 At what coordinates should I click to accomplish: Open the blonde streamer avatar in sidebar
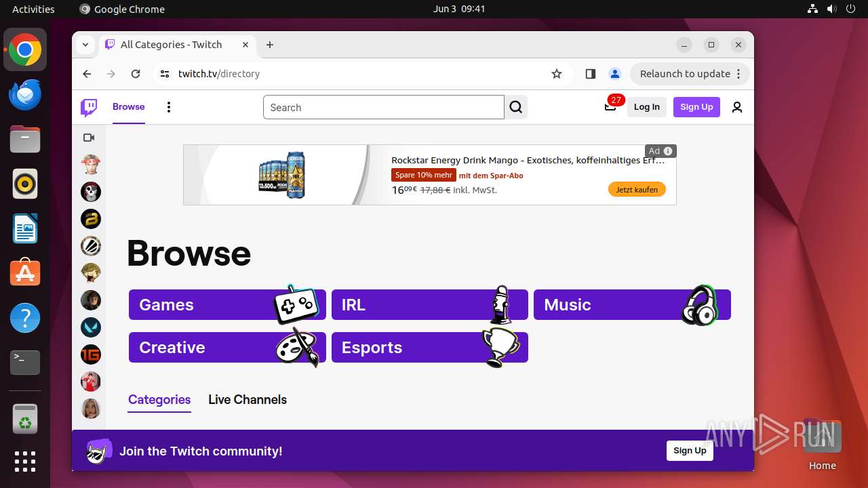(91, 409)
